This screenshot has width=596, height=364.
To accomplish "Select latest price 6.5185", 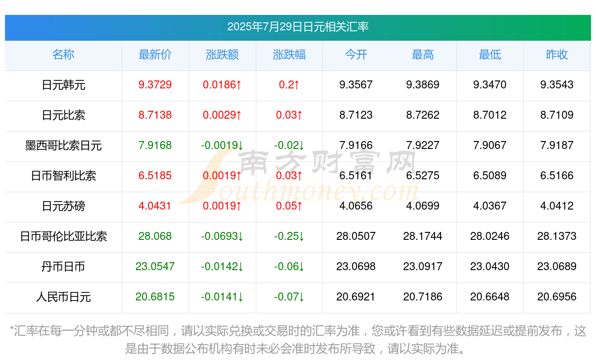I will [x=155, y=176].
